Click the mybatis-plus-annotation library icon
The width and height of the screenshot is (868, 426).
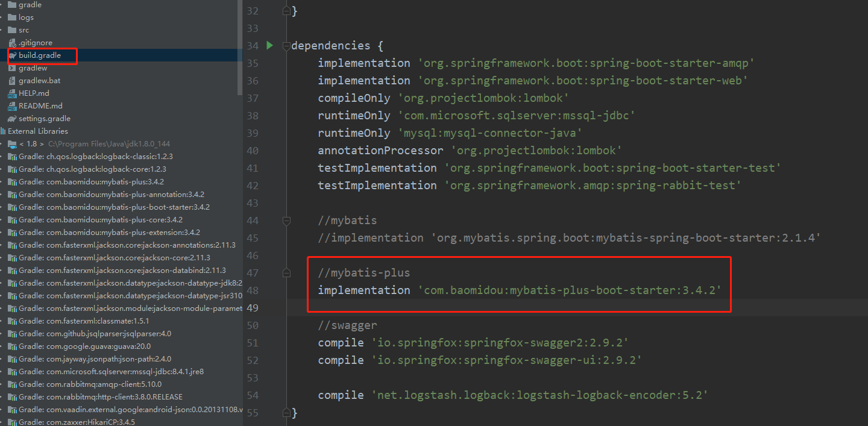pos(12,195)
